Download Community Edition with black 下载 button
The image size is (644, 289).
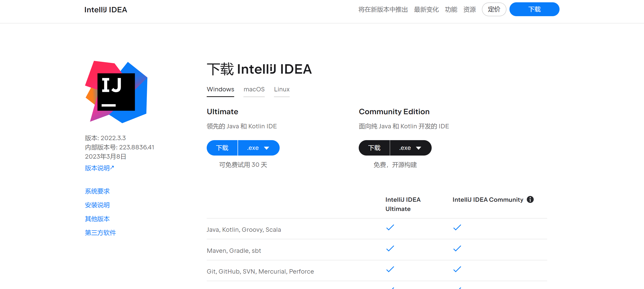(x=374, y=148)
